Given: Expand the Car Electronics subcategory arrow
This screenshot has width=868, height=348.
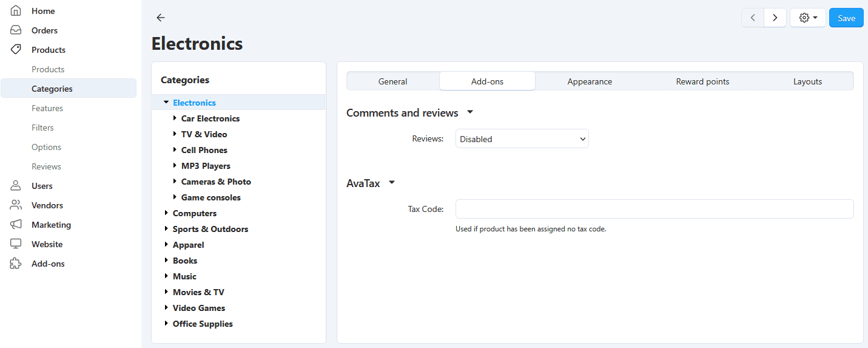Looking at the screenshot, I should (x=175, y=118).
